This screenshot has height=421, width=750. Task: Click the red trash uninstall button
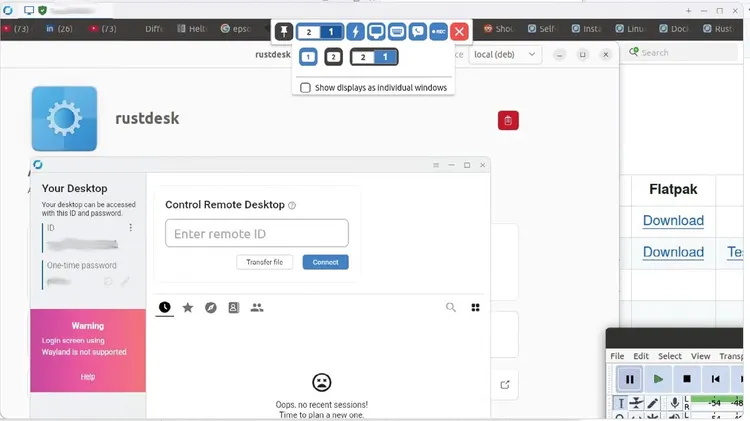[x=508, y=120]
